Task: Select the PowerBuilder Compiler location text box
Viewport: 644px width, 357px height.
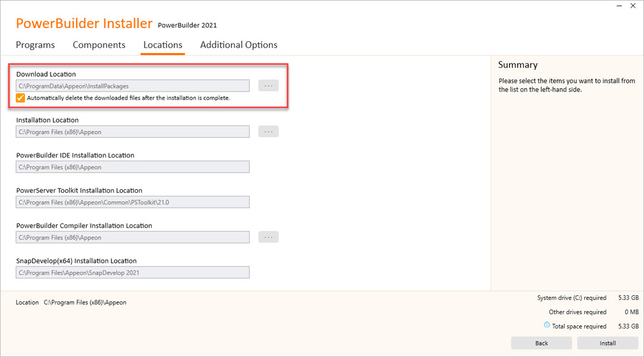Action: 132,237
